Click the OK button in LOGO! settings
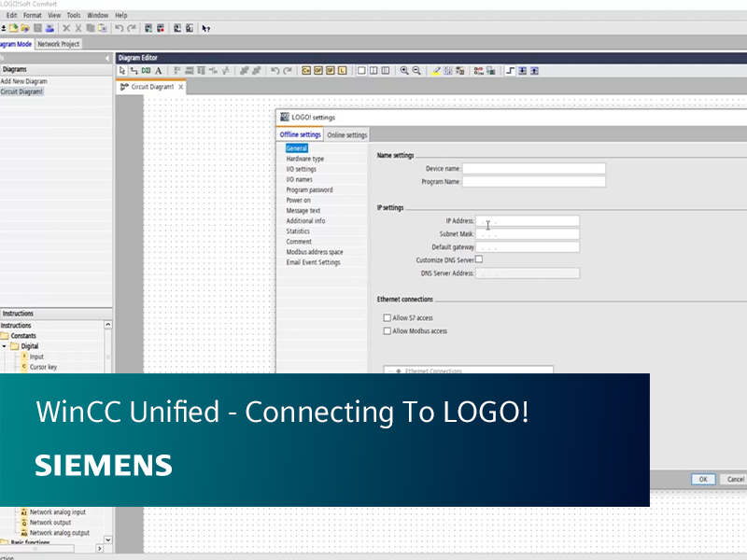 (702, 479)
